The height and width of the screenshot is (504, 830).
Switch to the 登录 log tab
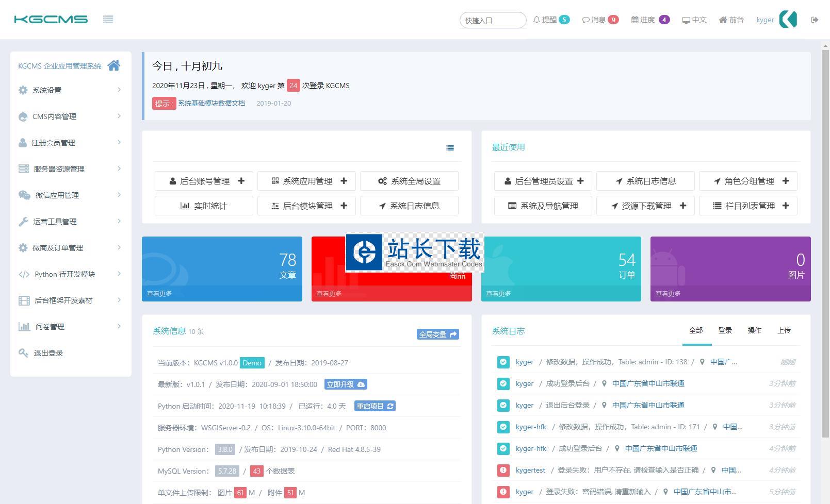[x=725, y=330]
